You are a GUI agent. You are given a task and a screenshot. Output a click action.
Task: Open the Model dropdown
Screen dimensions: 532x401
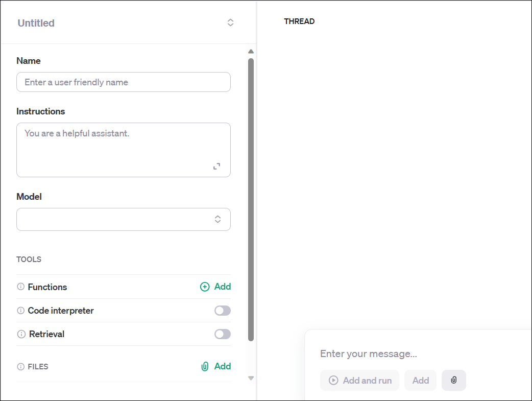(124, 219)
